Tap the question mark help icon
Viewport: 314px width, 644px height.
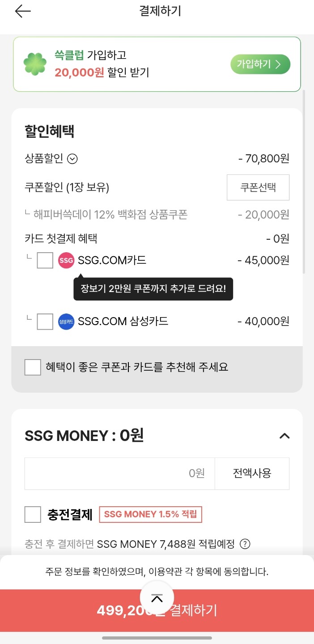pyautogui.click(x=245, y=544)
